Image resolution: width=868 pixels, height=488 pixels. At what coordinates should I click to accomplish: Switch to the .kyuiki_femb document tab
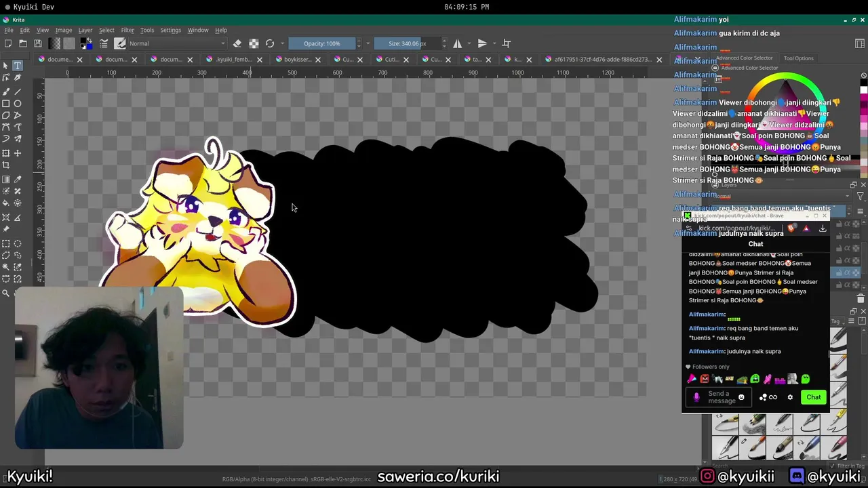click(x=235, y=60)
